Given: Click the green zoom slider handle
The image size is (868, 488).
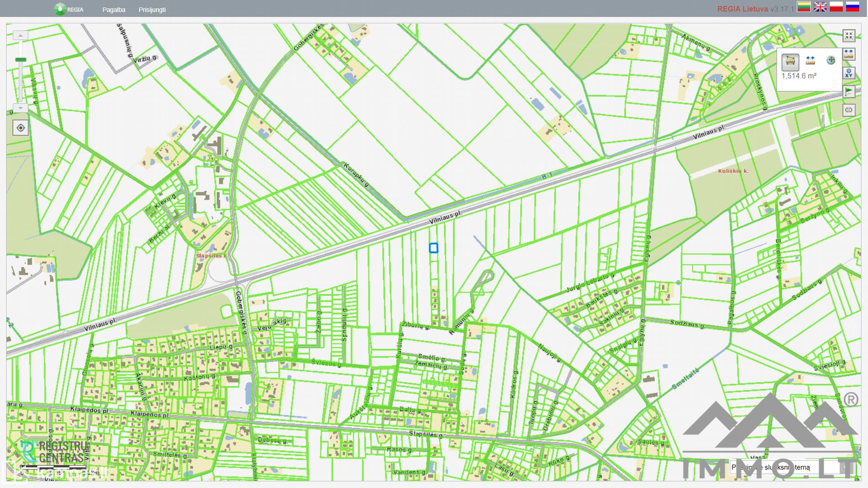Looking at the screenshot, I should click(x=21, y=60).
